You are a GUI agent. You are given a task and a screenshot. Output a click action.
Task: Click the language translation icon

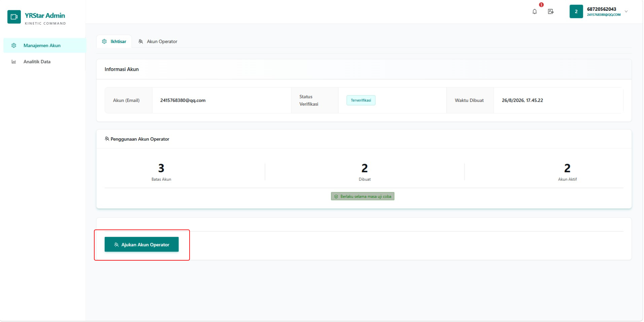[x=551, y=11]
